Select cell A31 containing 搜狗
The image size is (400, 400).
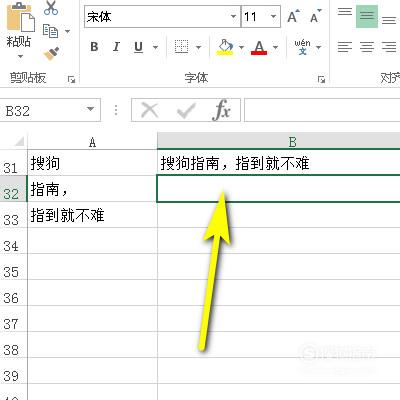[x=92, y=163]
